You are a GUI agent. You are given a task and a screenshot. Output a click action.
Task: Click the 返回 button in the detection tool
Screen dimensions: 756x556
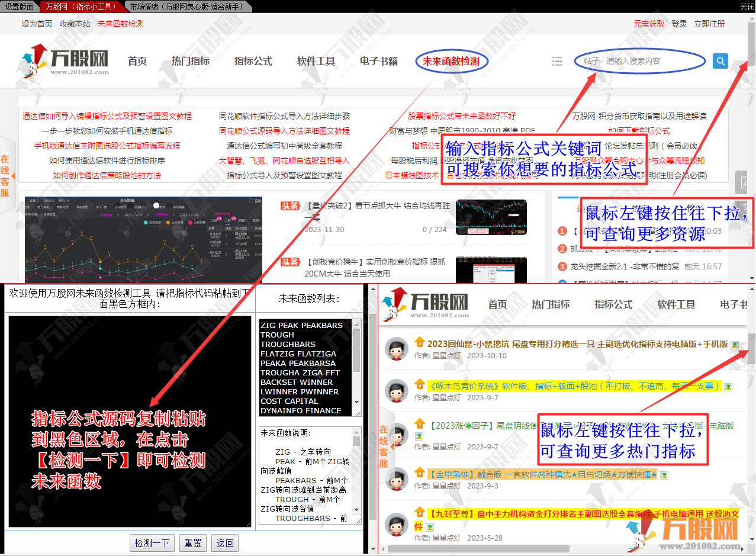(225, 542)
